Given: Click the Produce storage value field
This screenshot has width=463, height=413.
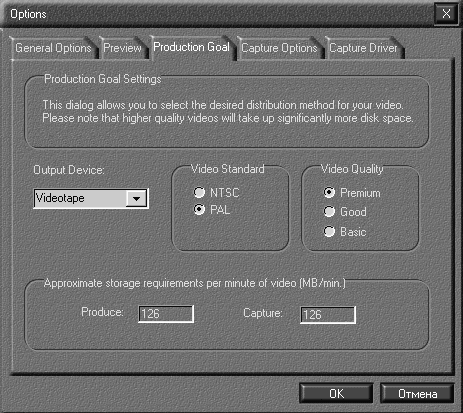Looking at the screenshot, I should click(166, 314).
